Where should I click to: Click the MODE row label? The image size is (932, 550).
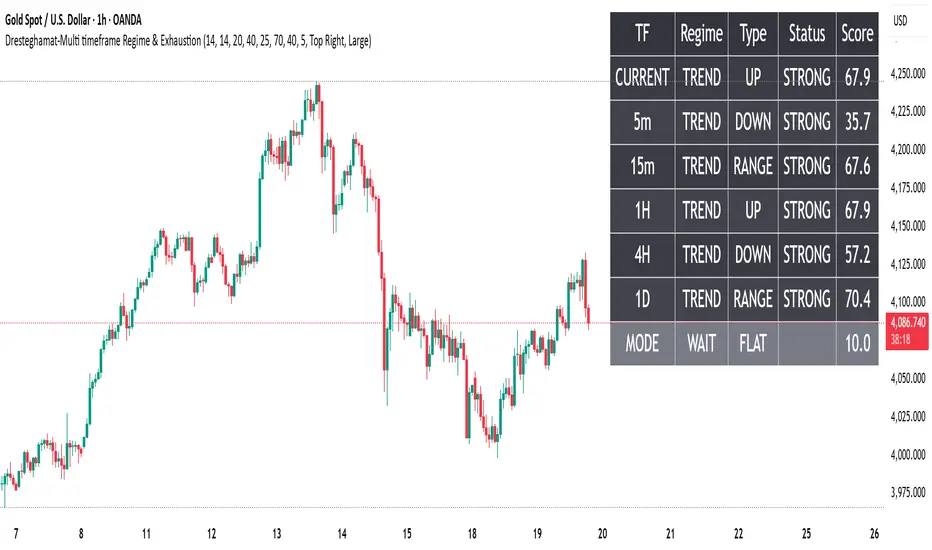pyautogui.click(x=642, y=343)
